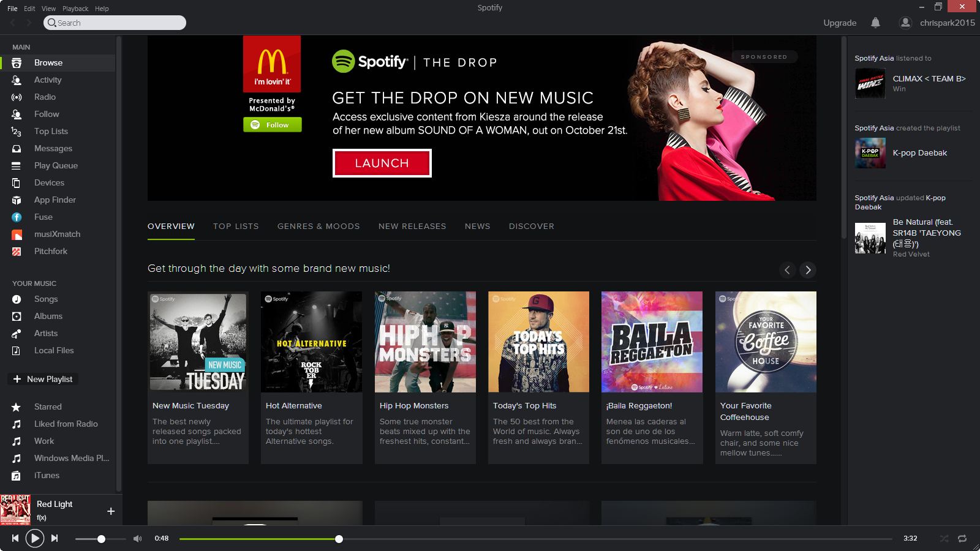
Task: Select Devices in the sidebar
Action: pos(49,182)
